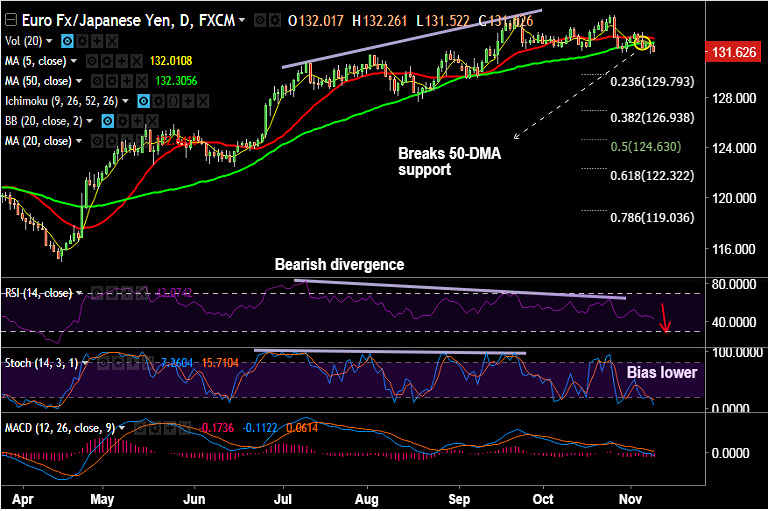The image size is (768, 511).
Task: Hide Ichimoku cloud using its eye icon
Action: [x=143, y=101]
